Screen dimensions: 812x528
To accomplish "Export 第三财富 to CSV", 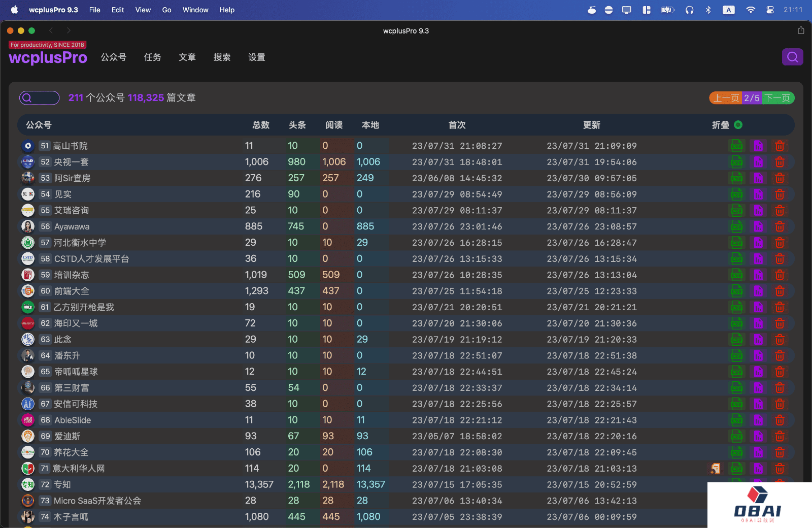I will click(736, 388).
